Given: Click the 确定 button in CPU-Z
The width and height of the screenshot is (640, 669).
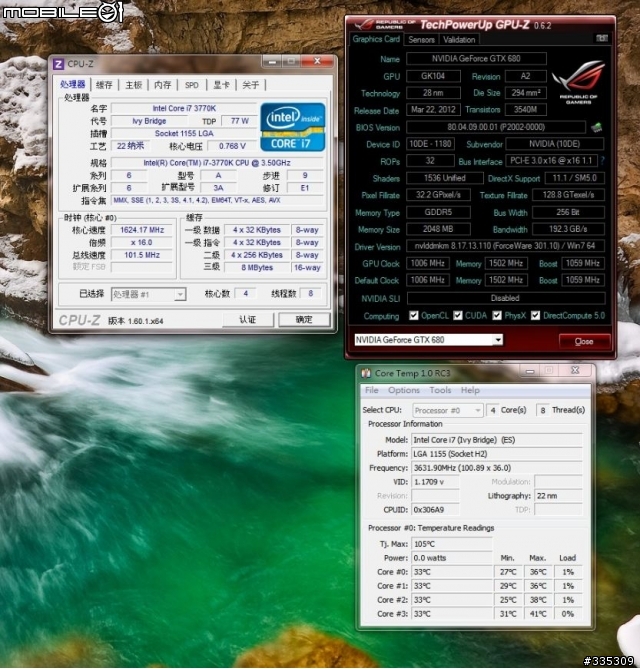Looking at the screenshot, I should [x=304, y=320].
